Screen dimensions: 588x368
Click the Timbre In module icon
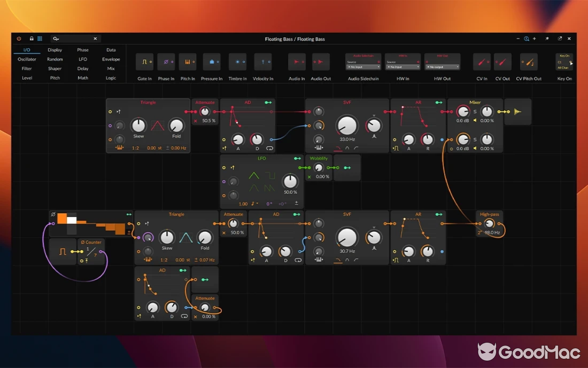click(237, 61)
